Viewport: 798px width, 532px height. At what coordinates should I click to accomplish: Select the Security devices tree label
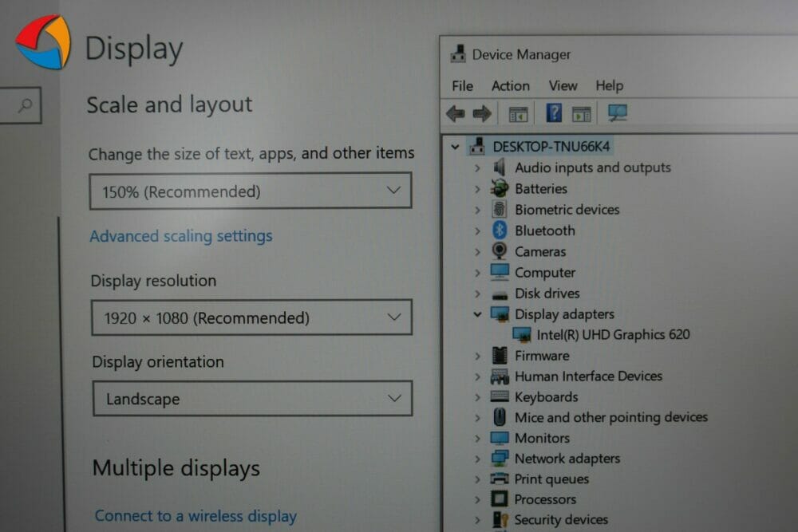coord(561,519)
